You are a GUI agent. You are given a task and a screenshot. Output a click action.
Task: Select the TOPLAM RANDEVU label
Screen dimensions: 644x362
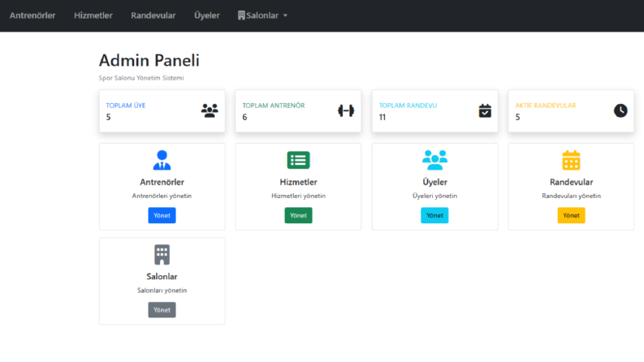pos(408,106)
